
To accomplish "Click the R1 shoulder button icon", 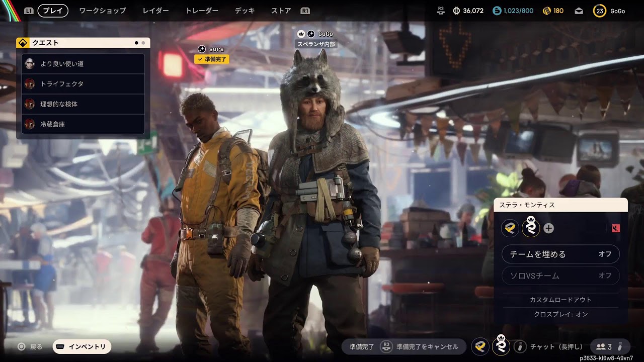I will (305, 11).
